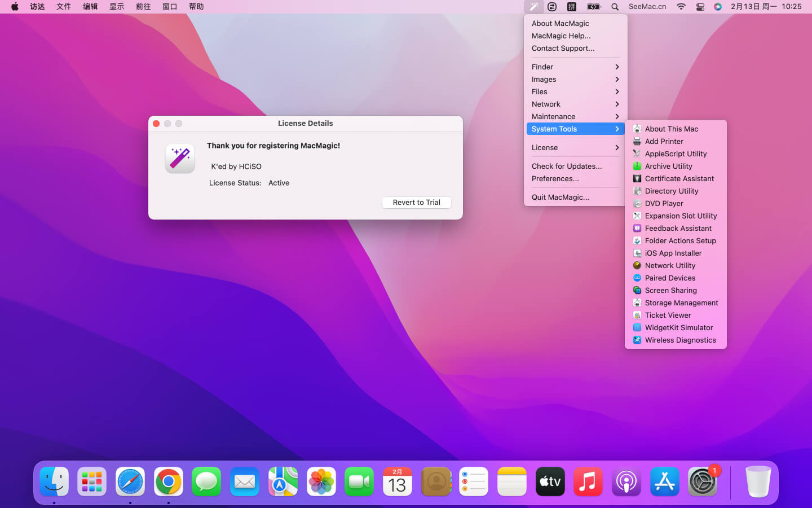812x508 pixels.
Task: Open Google Chrome from the Dock
Action: coord(168,482)
